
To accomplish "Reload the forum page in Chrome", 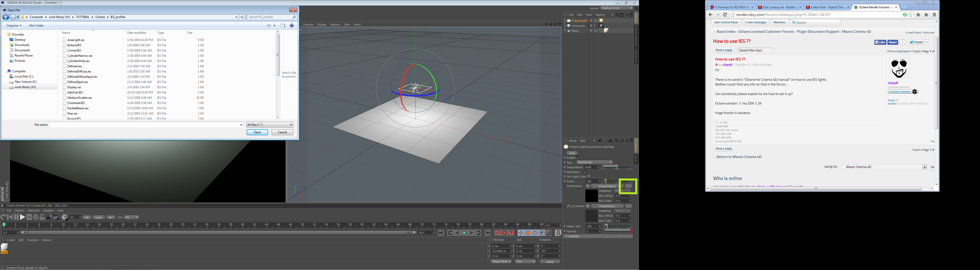I will click(725, 15).
